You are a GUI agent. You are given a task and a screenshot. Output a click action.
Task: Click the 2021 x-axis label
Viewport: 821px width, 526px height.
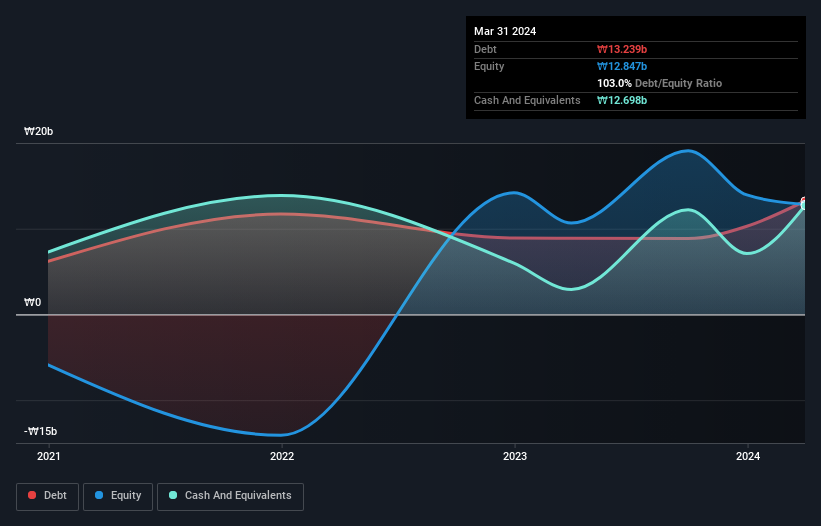tap(49, 456)
